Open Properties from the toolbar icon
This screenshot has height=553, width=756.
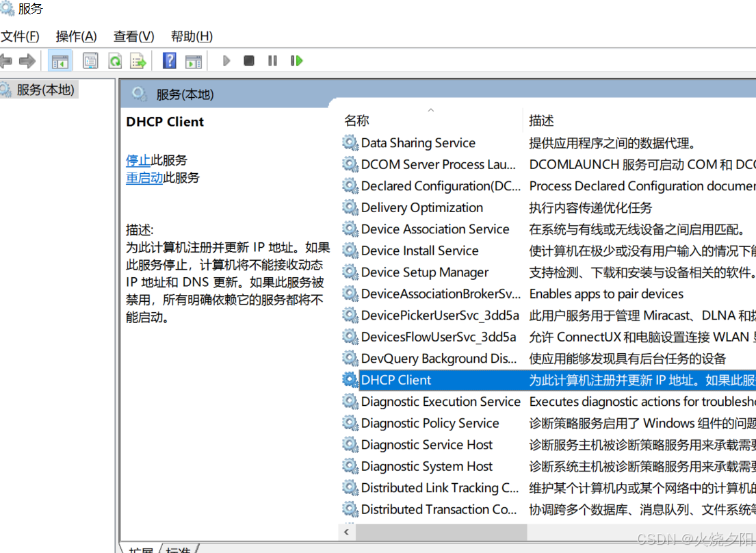point(90,61)
